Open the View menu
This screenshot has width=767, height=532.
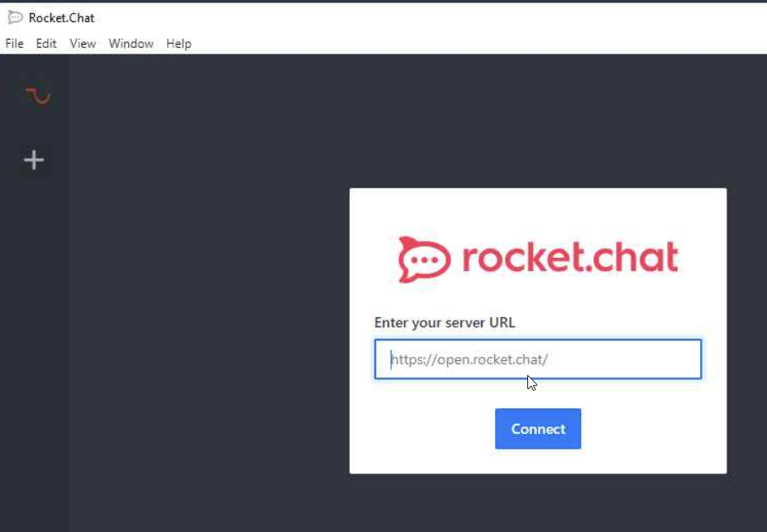point(83,44)
